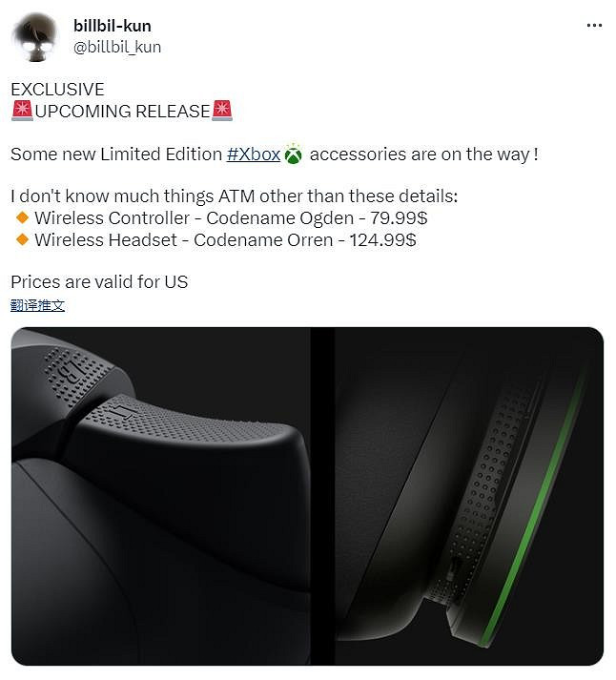
Task: Open the headset teaser image with green ring
Action: pos(469,496)
